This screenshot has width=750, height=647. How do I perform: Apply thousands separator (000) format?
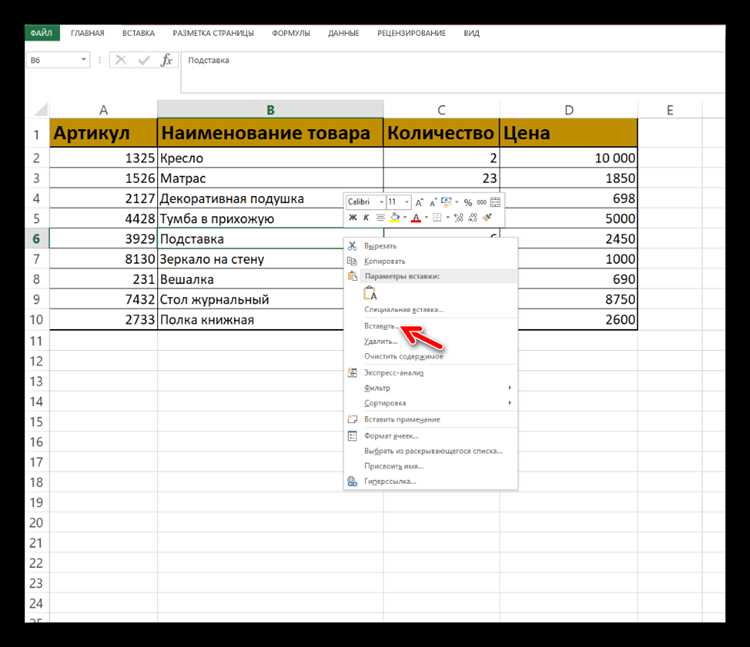[482, 202]
